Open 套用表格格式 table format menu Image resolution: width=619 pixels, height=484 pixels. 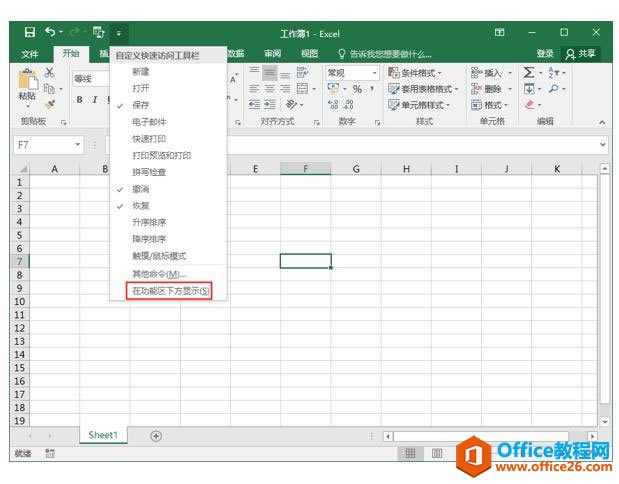click(423, 89)
